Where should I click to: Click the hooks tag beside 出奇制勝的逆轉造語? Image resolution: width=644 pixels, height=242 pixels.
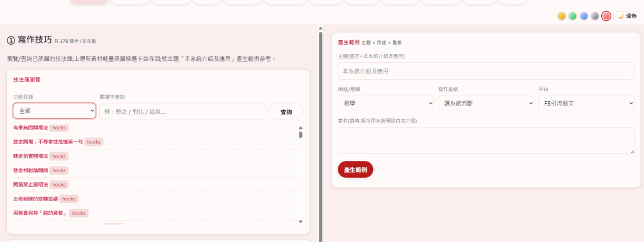(x=69, y=199)
